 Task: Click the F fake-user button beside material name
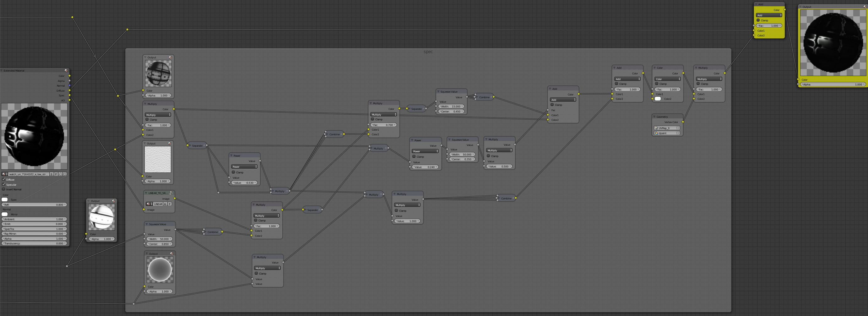tap(56, 174)
